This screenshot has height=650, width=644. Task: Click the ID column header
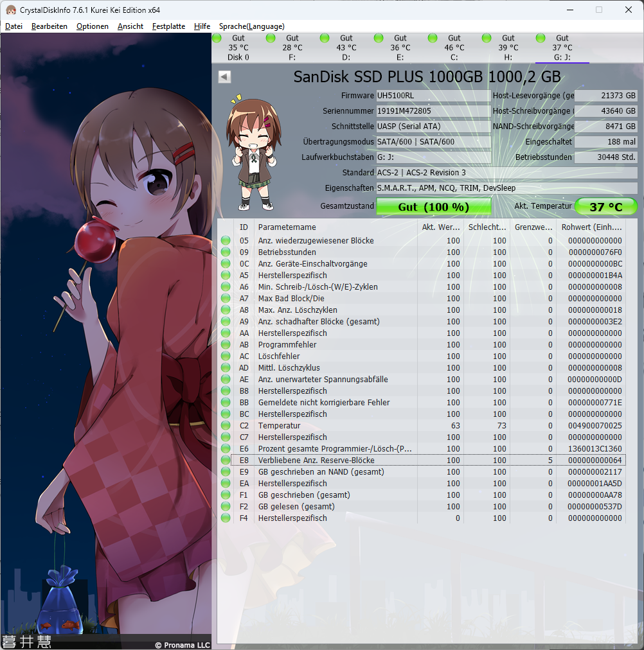tap(244, 227)
